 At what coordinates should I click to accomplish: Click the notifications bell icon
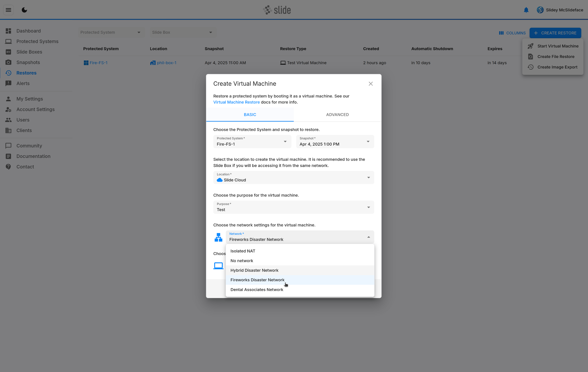pyautogui.click(x=526, y=10)
